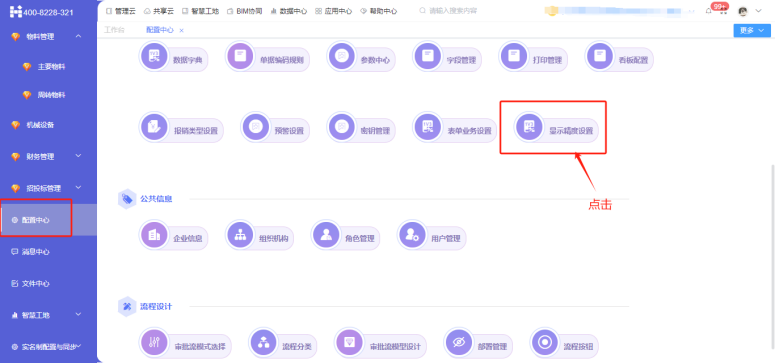Open 数据中心 in top navigation

289,11
